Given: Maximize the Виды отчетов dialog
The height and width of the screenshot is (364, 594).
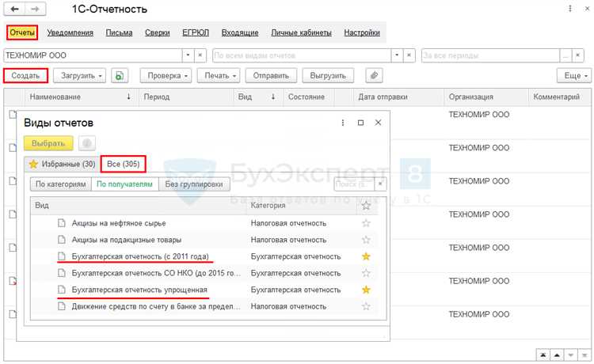Looking at the screenshot, I should point(360,123).
